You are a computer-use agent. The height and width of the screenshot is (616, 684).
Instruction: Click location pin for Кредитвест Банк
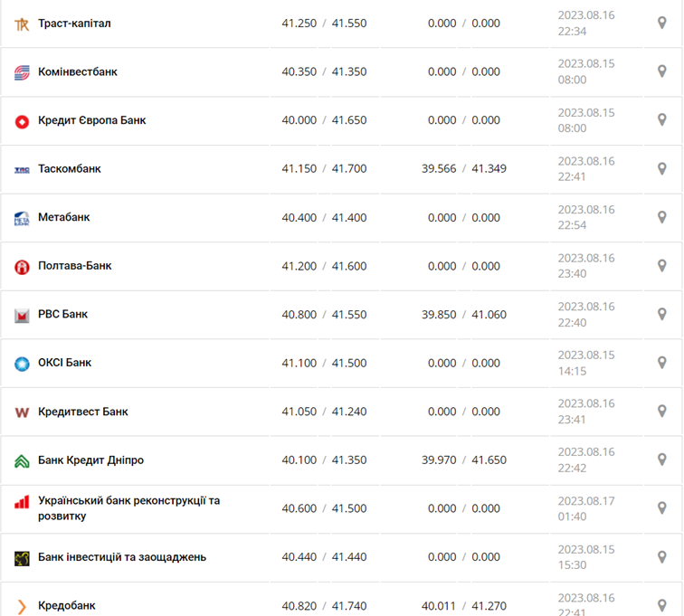click(x=661, y=412)
